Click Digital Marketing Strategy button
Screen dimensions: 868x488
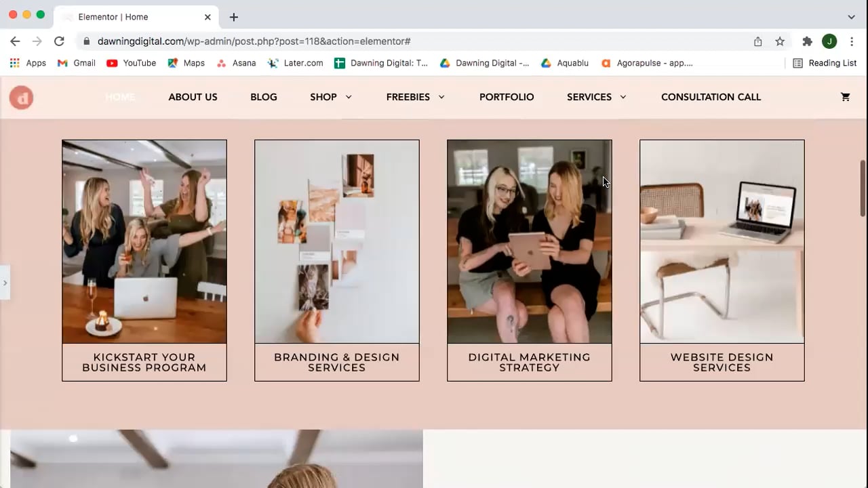tap(530, 363)
